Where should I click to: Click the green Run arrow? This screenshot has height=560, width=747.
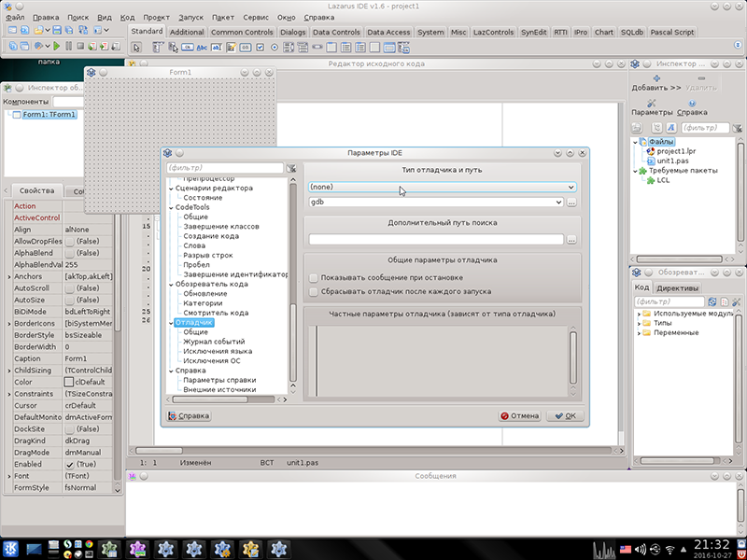57,46
